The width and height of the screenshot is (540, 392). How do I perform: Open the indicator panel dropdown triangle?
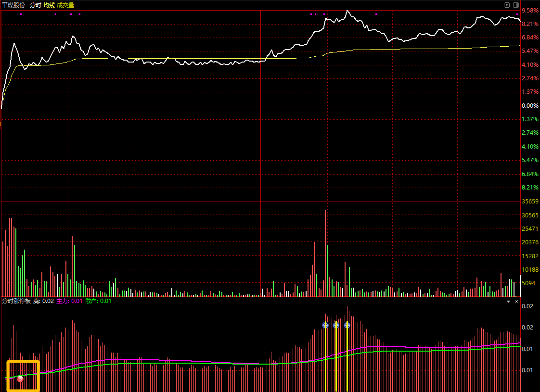[x=508, y=302]
